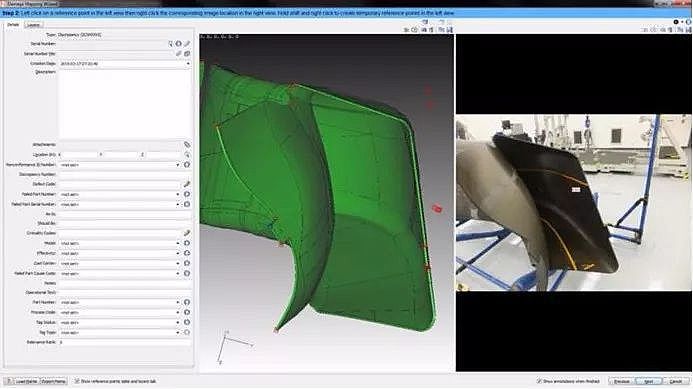Click inside the Description text area

point(125,104)
